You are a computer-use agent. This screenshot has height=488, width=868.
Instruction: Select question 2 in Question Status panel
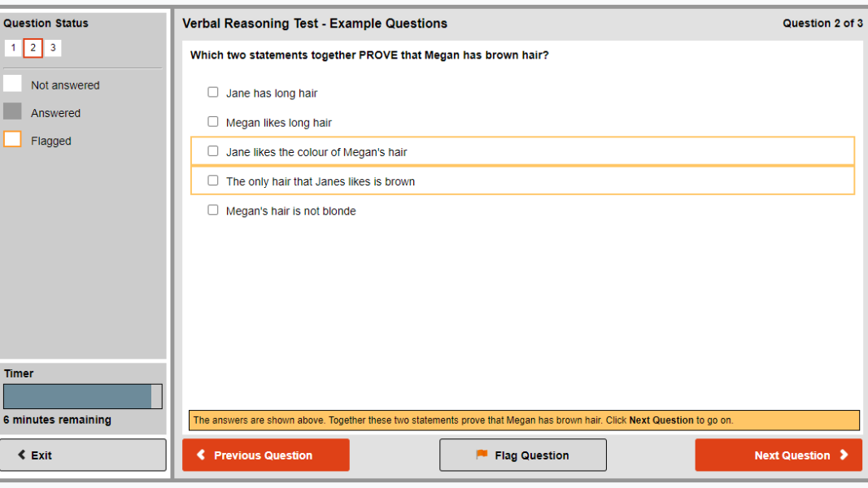pos(33,47)
